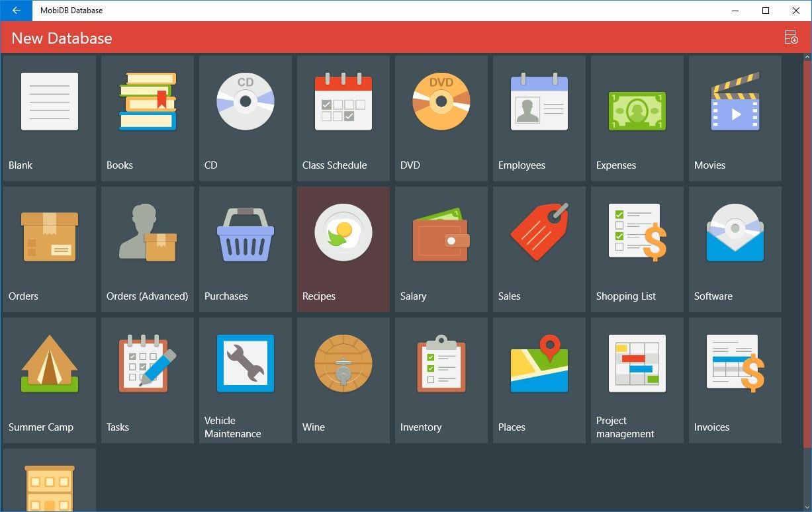
Task: Select the Project management template
Action: click(x=637, y=380)
